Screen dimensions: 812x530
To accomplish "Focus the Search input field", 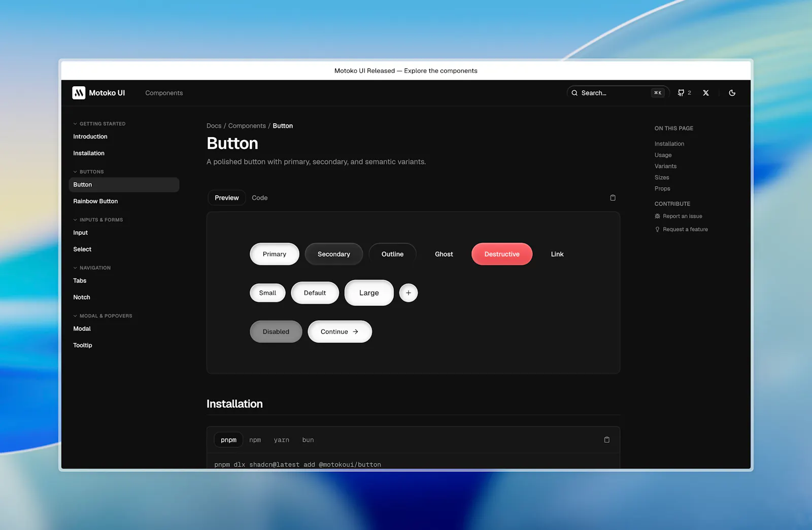I will [x=618, y=93].
